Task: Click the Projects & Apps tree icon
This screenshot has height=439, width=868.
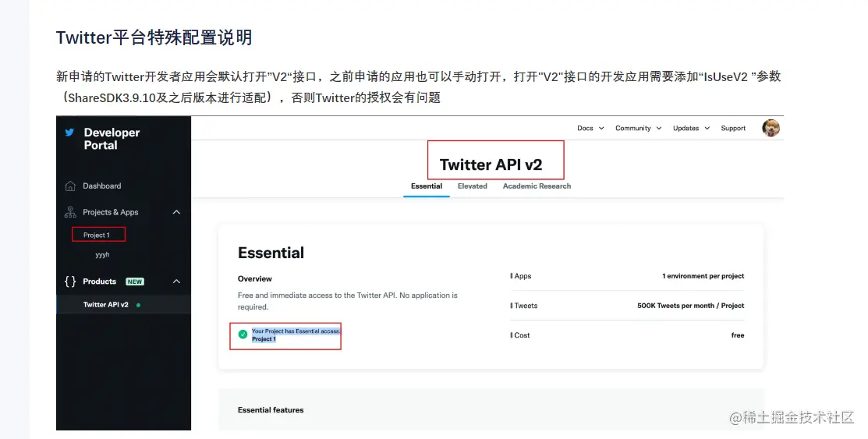Action: point(70,212)
